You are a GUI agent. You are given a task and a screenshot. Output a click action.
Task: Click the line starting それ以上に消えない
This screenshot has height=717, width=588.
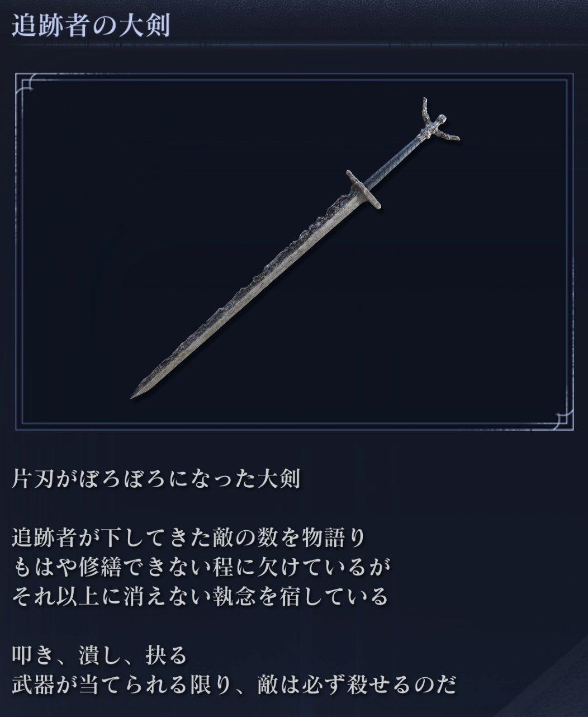pyautogui.click(x=200, y=597)
